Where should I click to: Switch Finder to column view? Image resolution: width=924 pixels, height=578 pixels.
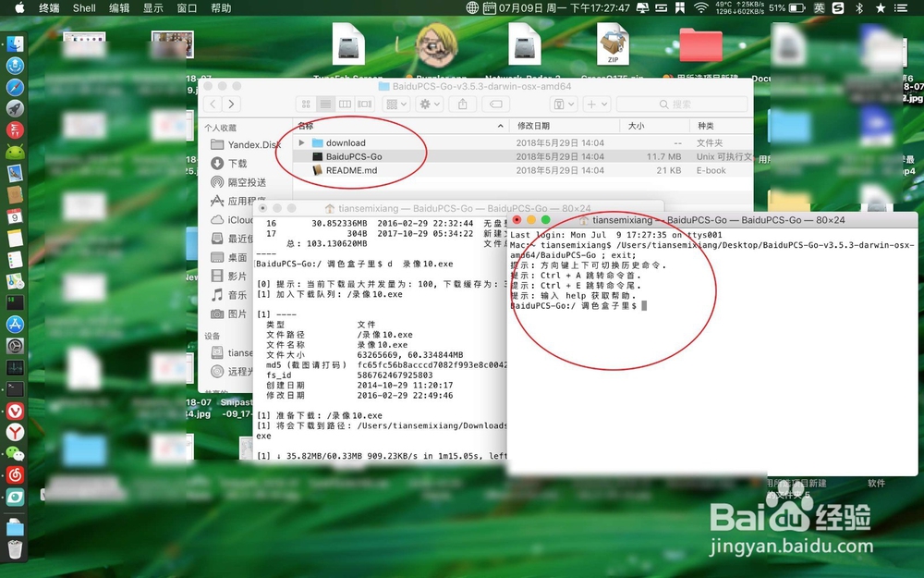click(345, 104)
